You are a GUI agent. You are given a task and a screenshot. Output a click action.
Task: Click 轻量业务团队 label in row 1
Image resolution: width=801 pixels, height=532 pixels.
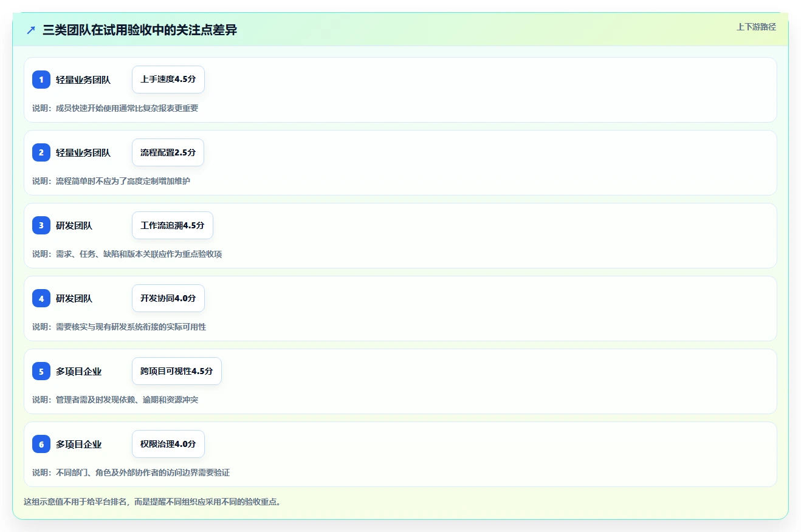click(x=83, y=80)
